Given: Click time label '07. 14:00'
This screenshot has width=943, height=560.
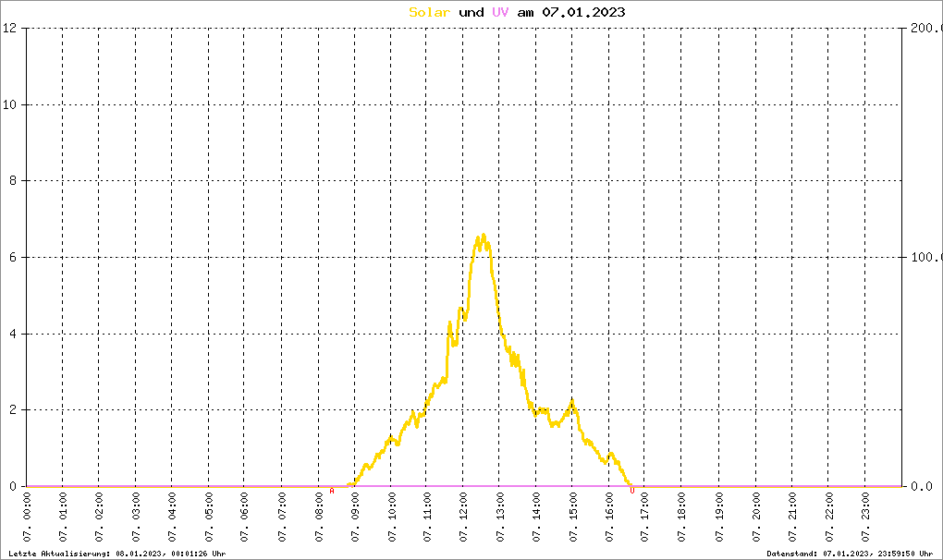Looking at the screenshot, I should (x=536, y=517).
